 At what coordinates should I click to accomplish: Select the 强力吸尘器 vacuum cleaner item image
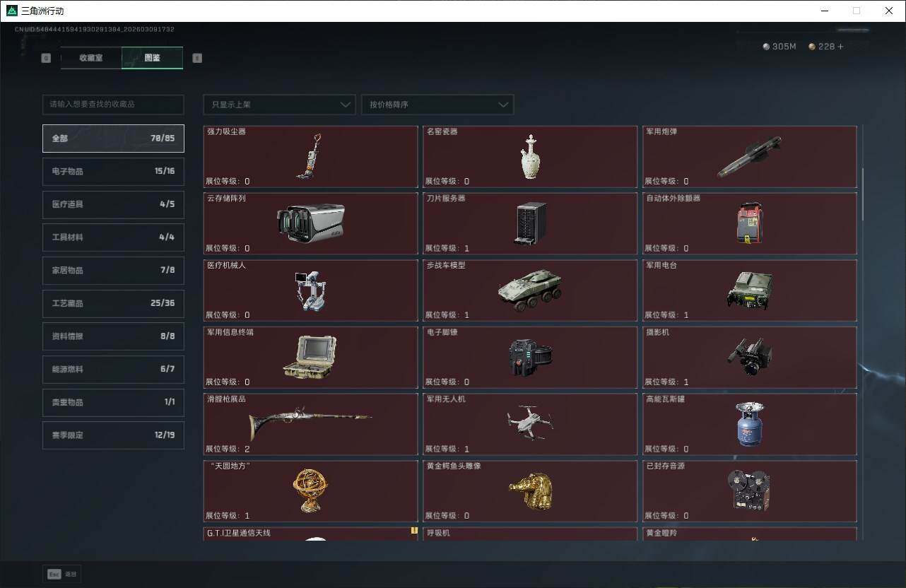pyautogui.click(x=310, y=156)
